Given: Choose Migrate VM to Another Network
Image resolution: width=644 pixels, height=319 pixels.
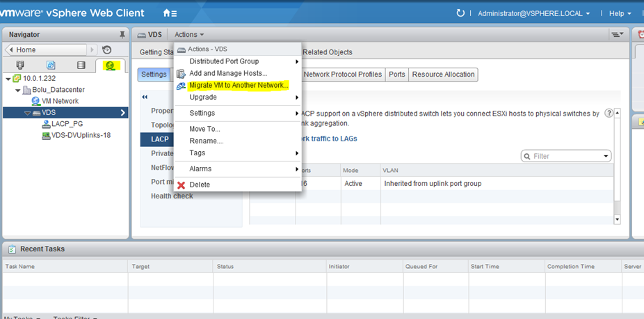Looking at the screenshot, I should (238, 86).
